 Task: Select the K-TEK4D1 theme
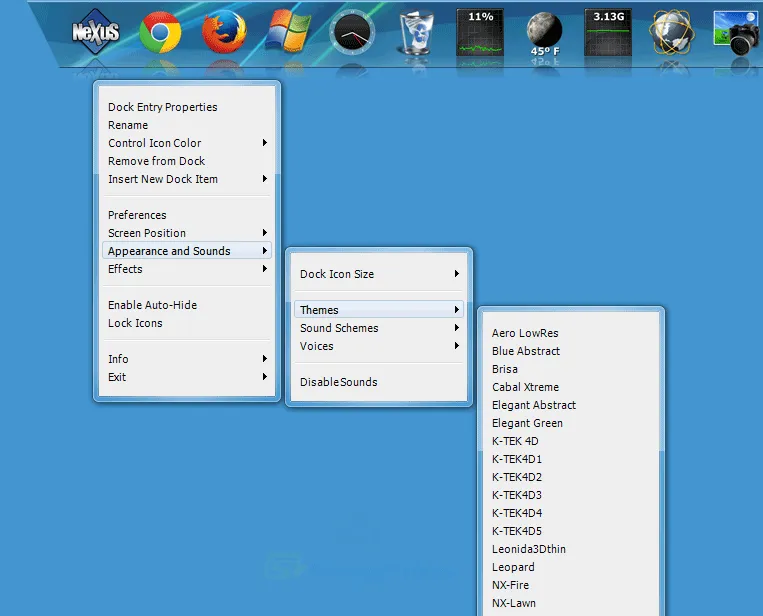point(571,459)
